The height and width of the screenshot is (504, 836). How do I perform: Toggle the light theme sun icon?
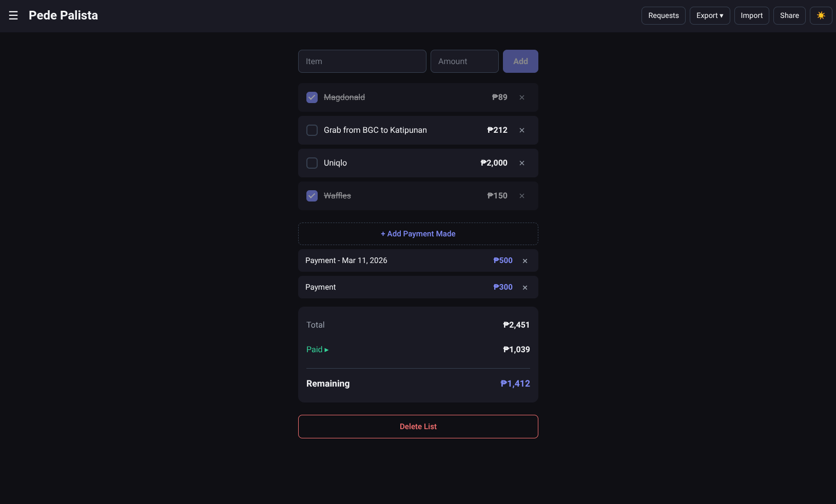[821, 15]
